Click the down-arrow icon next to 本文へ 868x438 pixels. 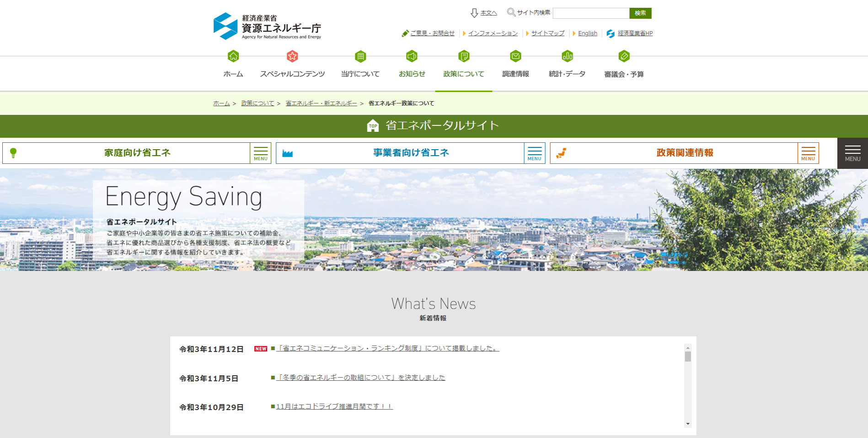click(474, 13)
